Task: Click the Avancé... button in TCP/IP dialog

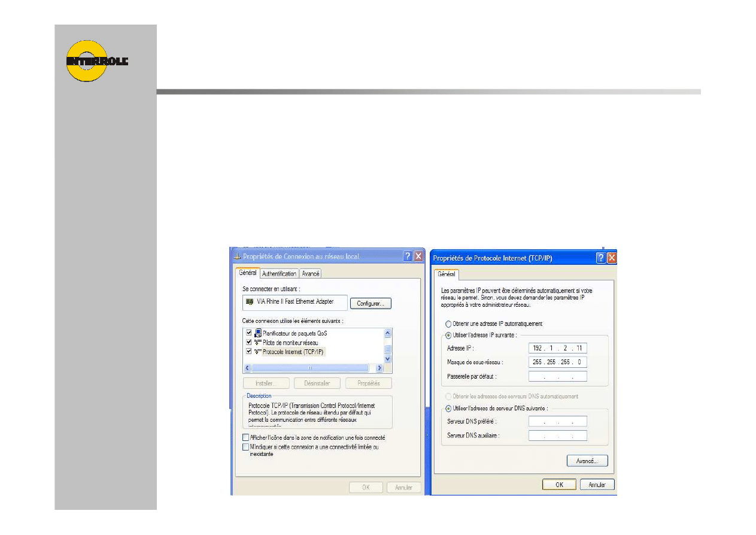Action: tap(587, 461)
